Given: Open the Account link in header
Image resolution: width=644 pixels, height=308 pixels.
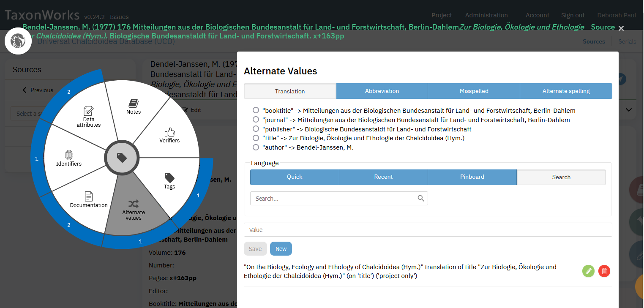Looking at the screenshot, I should 538,15.
